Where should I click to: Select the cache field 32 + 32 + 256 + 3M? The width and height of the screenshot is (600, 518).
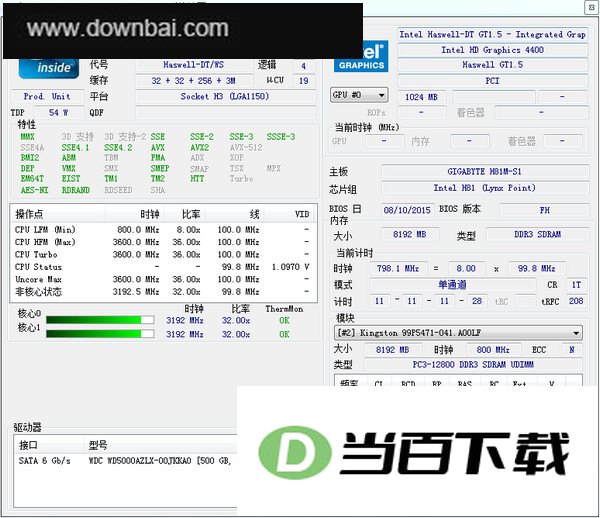[x=193, y=81]
